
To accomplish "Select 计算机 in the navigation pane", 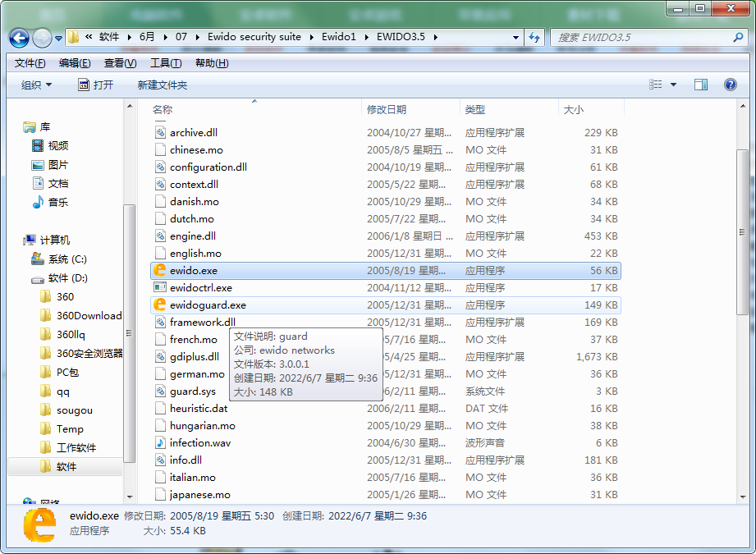I will click(x=47, y=240).
